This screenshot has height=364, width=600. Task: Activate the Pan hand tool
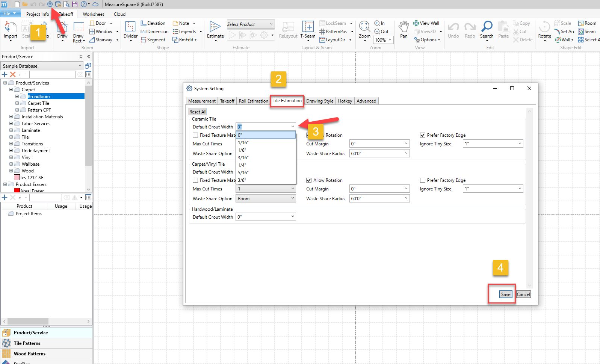(x=404, y=29)
